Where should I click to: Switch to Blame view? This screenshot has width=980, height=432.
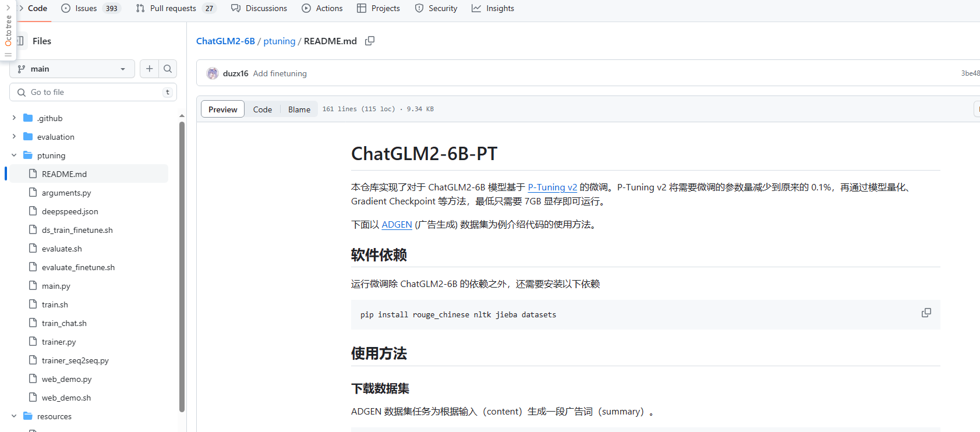tap(299, 109)
